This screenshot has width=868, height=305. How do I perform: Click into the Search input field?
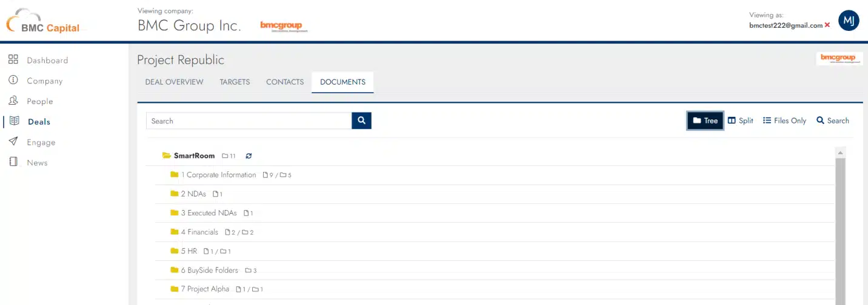(249, 120)
